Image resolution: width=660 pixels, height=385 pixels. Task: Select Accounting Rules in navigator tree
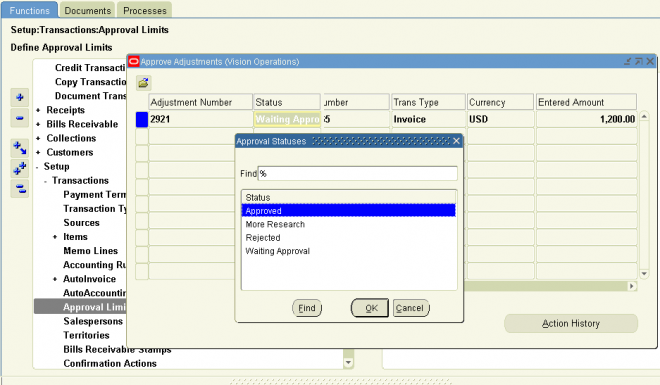click(x=94, y=265)
